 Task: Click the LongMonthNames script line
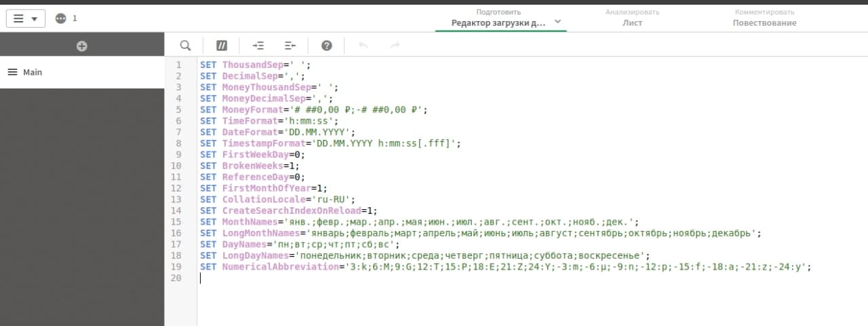point(481,233)
